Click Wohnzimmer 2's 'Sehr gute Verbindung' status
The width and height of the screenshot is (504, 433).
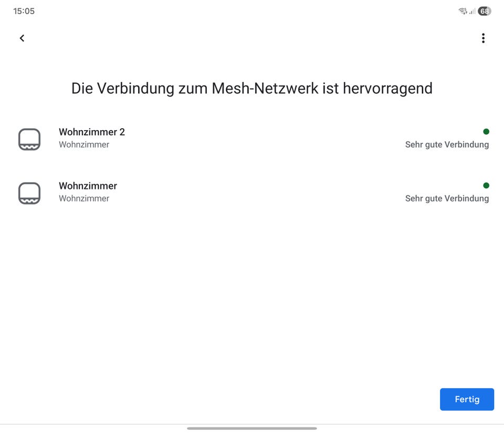point(447,144)
